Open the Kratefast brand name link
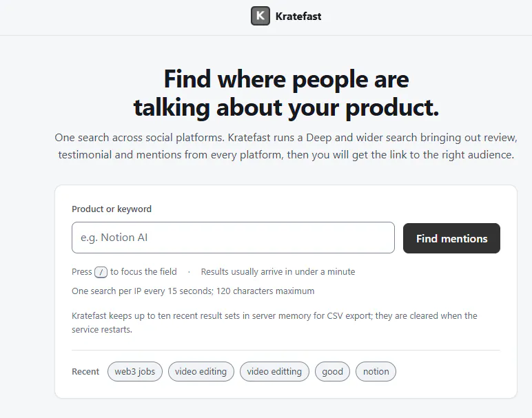 (x=298, y=17)
